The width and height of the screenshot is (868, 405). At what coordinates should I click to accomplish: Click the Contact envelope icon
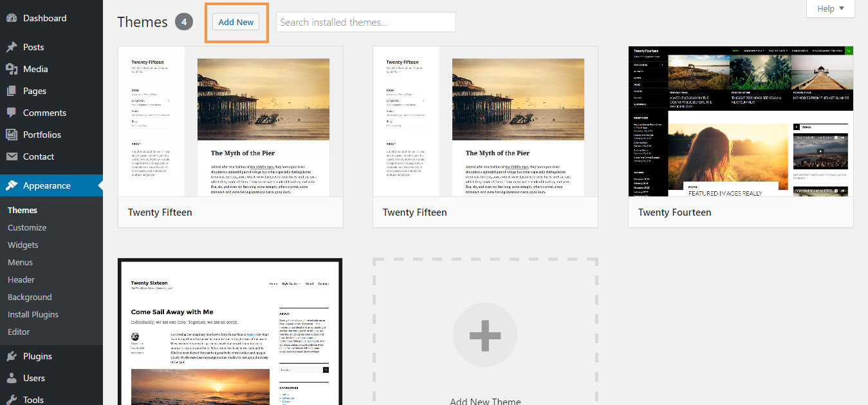tap(12, 156)
